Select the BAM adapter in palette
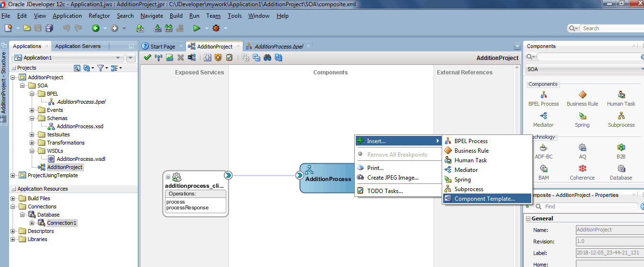This screenshot has width=644, height=267. click(543, 173)
